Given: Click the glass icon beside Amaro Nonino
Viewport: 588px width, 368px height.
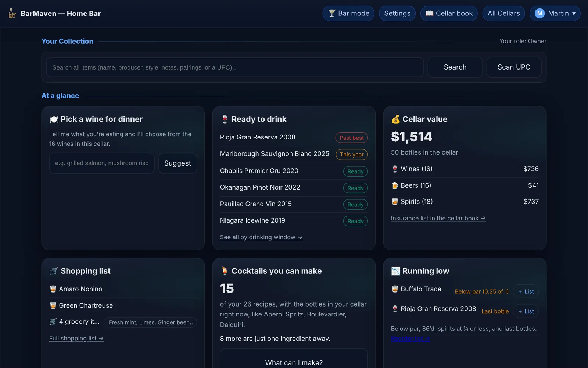Looking at the screenshot, I should pos(53,289).
